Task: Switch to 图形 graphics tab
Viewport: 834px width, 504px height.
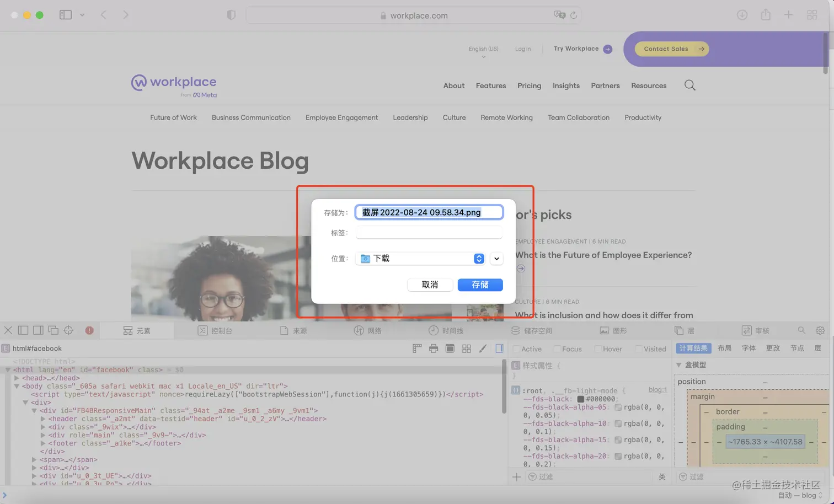Action: coord(613,330)
